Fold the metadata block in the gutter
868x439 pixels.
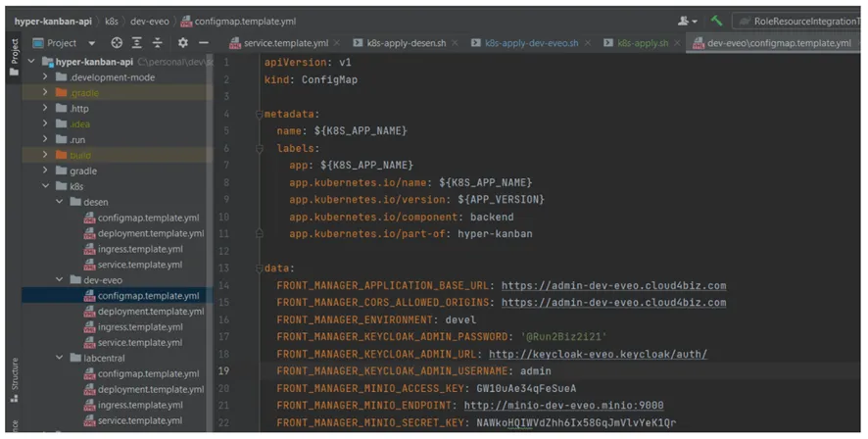[259, 114]
